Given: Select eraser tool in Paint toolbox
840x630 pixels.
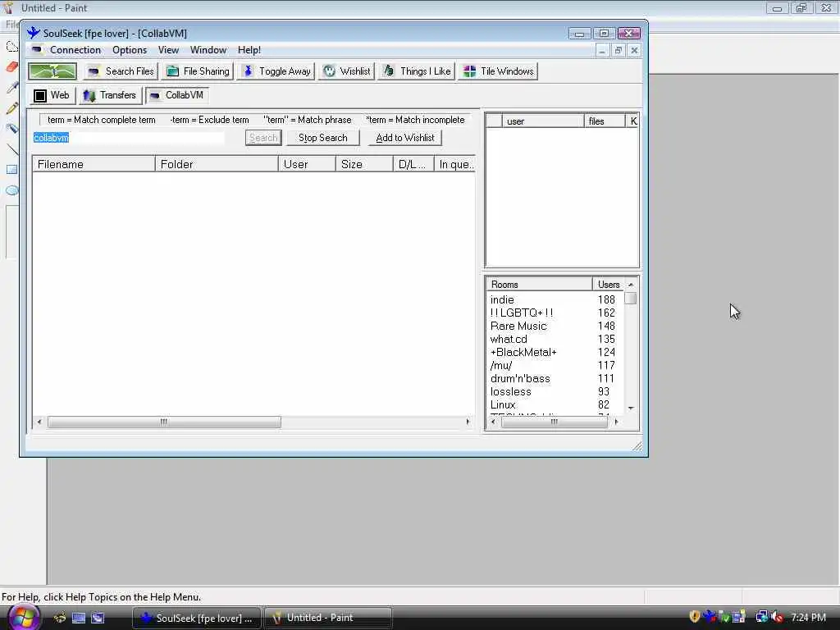Looking at the screenshot, I should point(11,67).
